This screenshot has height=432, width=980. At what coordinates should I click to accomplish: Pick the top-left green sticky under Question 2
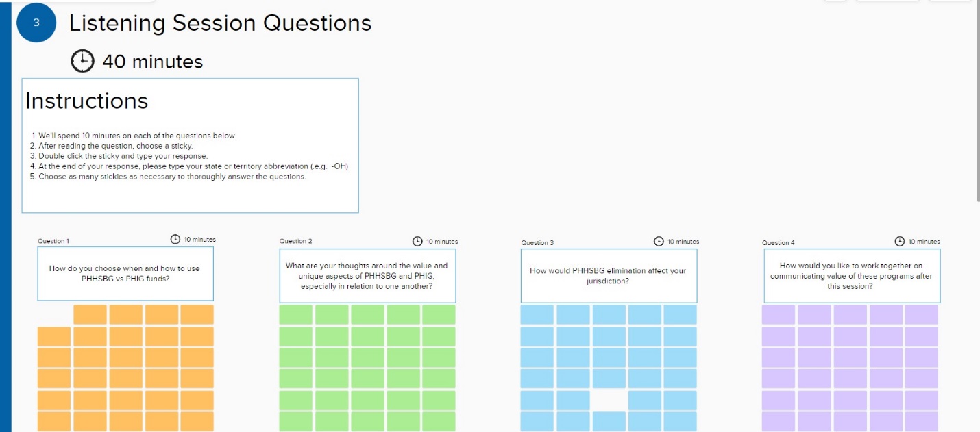296,314
